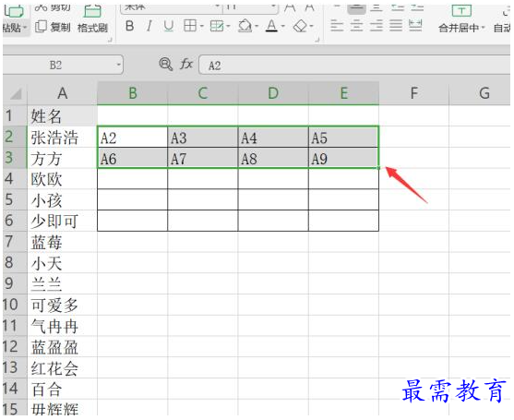Screen dimensions: 514x420
Task: Click cell E2 containing A5
Action: pyautogui.click(x=343, y=137)
